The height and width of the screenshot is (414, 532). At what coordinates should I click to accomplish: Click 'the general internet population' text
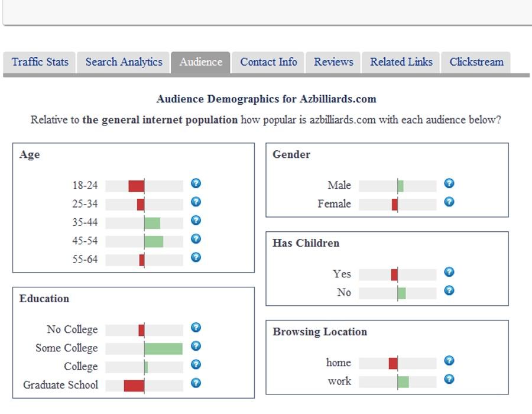click(160, 120)
